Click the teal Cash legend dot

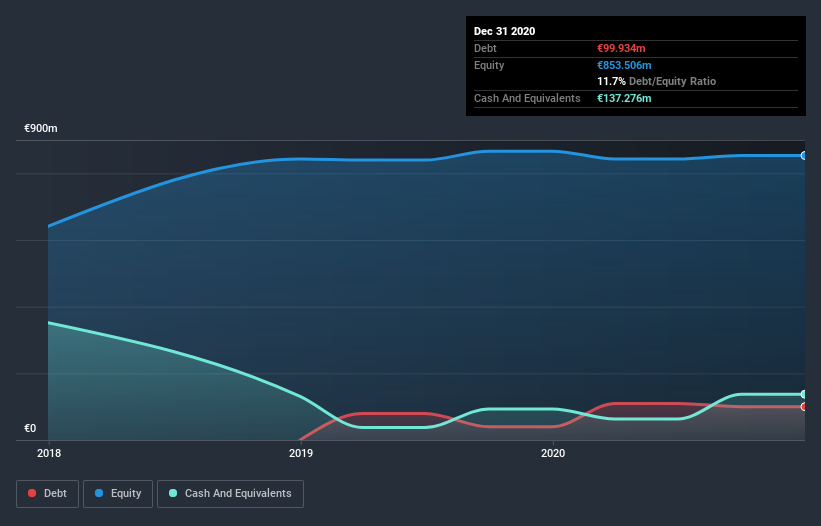point(173,493)
